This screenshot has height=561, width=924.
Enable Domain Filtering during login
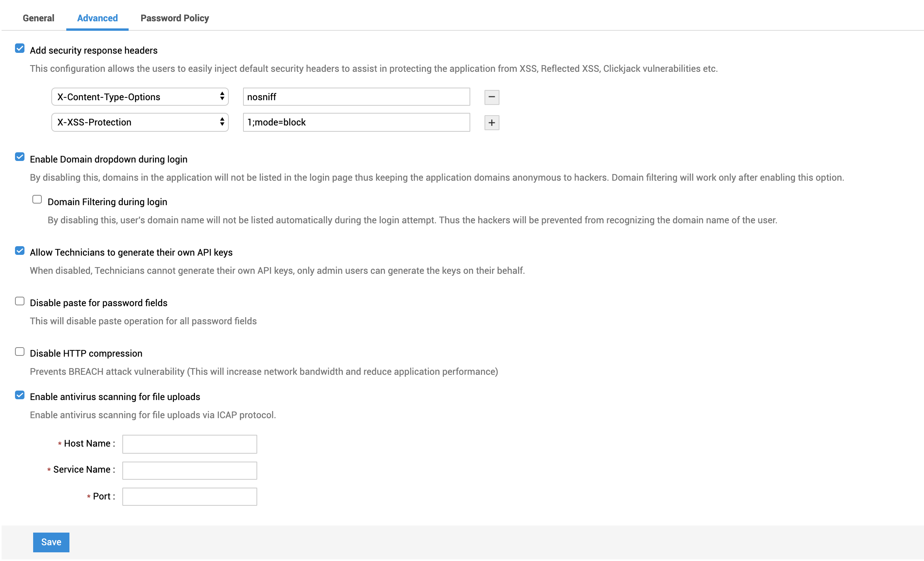pos(37,199)
